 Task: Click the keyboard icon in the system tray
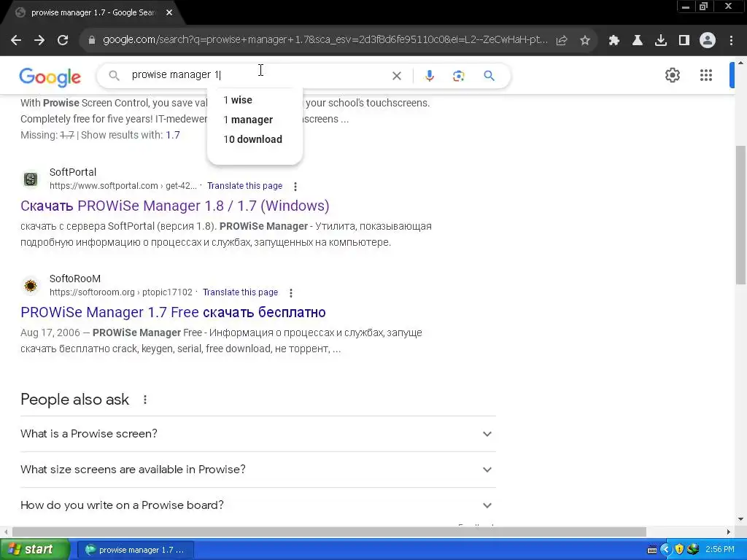click(x=652, y=550)
